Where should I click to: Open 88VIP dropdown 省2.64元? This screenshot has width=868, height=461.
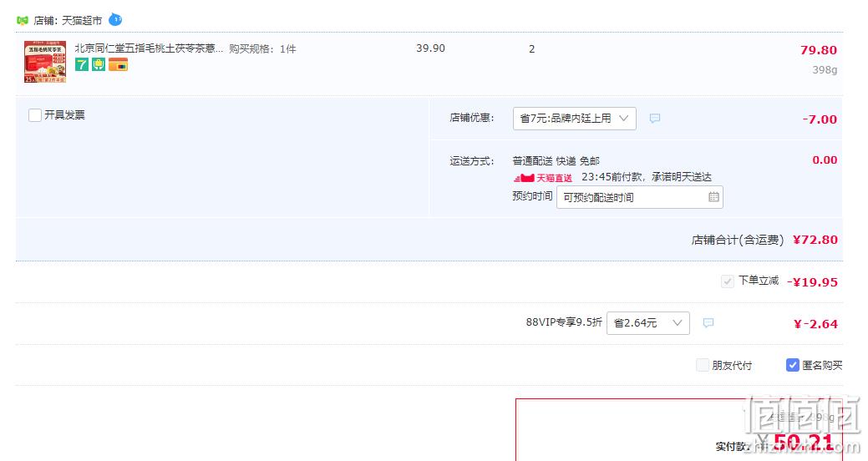[648, 323]
